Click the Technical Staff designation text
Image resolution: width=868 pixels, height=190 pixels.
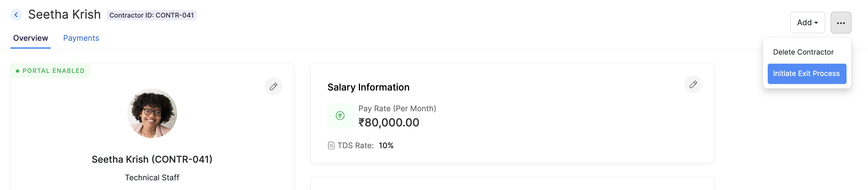[152, 178]
